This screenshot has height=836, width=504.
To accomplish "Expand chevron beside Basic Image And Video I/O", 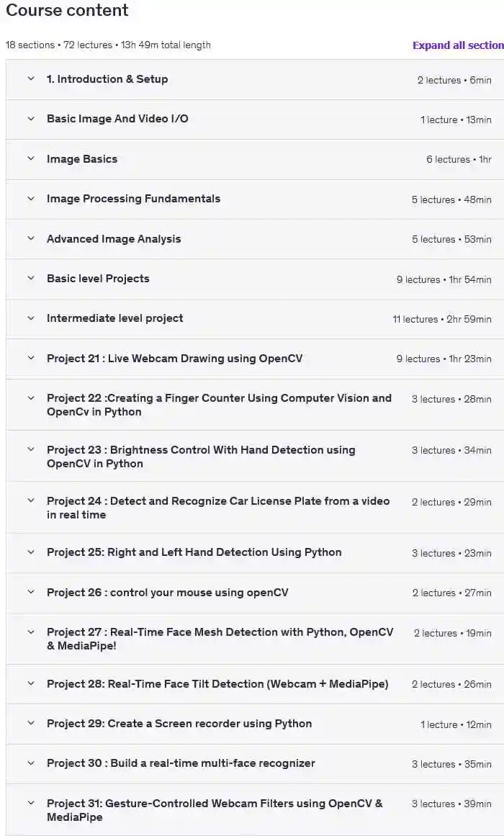I will (31, 119).
